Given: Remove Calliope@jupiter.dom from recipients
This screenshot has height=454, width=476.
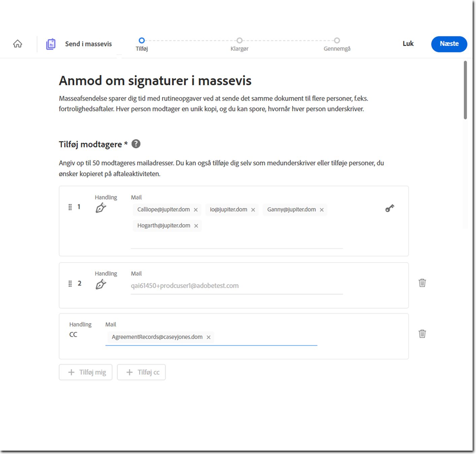Looking at the screenshot, I should [196, 210].
